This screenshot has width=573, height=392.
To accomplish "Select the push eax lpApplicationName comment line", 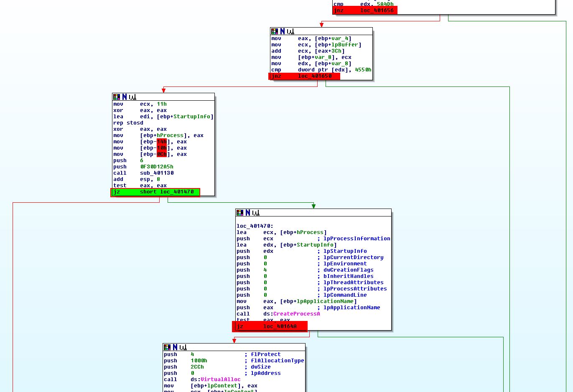I will point(308,308).
